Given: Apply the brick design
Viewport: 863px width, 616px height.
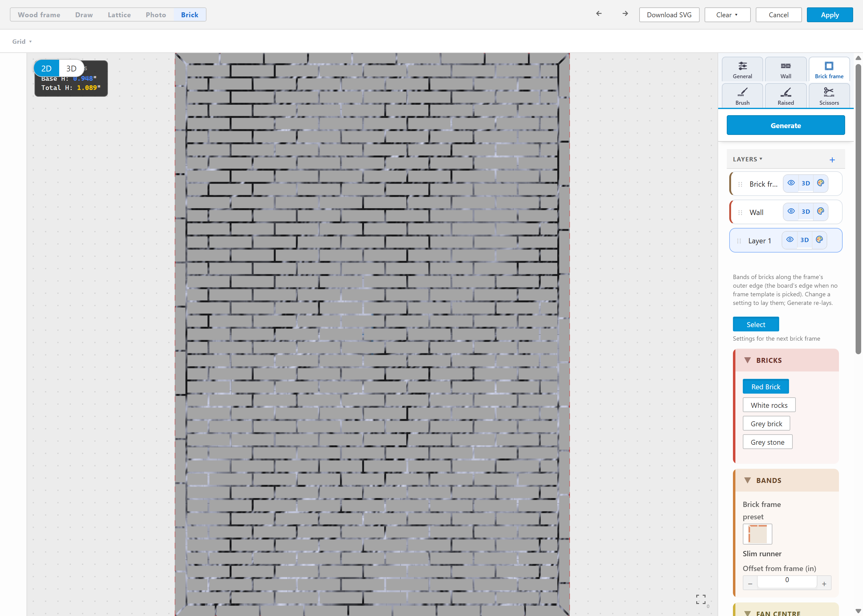Looking at the screenshot, I should [x=830, y=15].
